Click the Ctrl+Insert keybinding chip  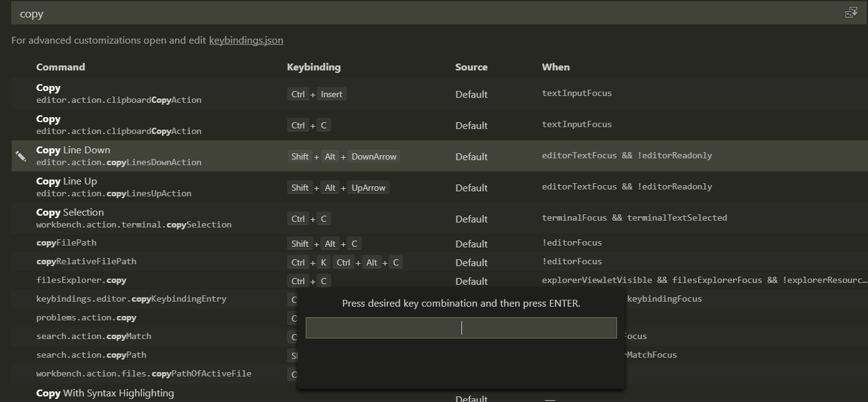[x=315, y=93]
